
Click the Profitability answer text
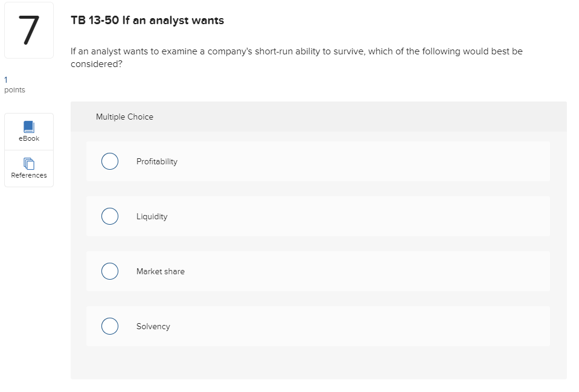click(157, 161)
